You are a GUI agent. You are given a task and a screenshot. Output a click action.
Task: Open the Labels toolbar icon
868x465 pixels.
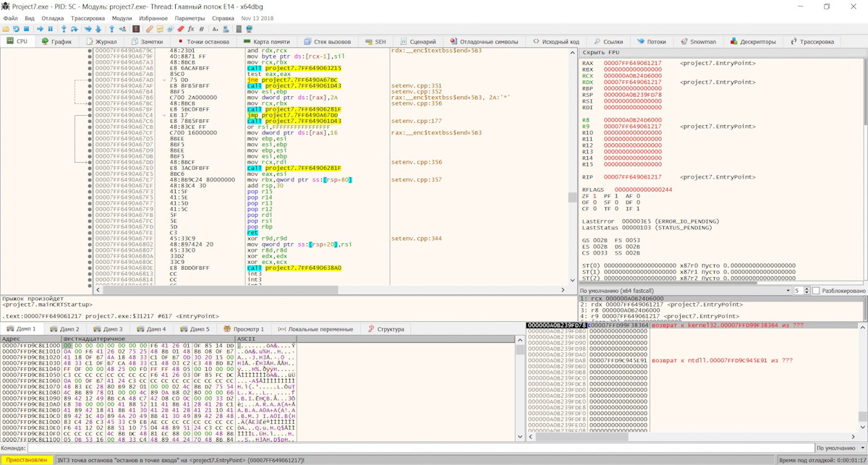170,29
